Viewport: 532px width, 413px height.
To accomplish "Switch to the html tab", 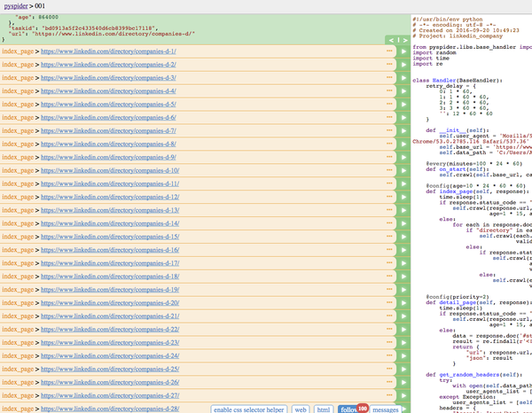I will point(324,409).
